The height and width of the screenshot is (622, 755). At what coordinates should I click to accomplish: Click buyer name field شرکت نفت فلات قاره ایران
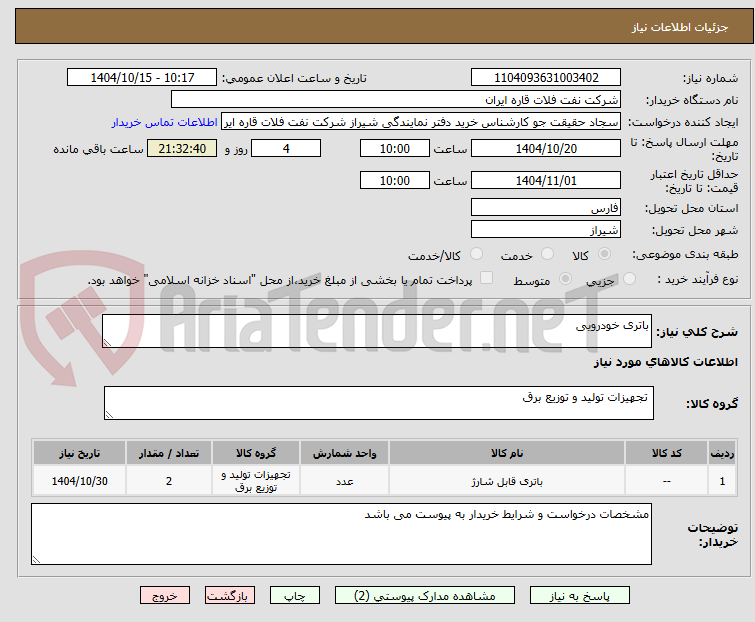(396, 100)
